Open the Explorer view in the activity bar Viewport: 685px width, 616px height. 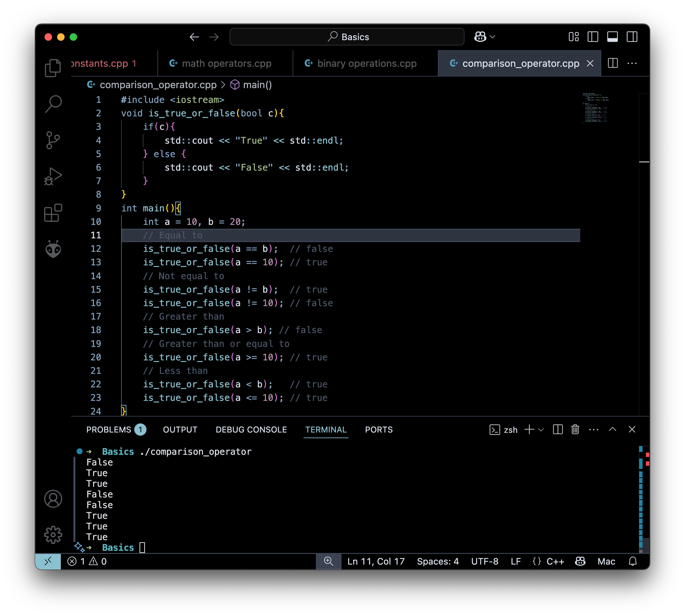pyautogui.click(x=53, y=67)
